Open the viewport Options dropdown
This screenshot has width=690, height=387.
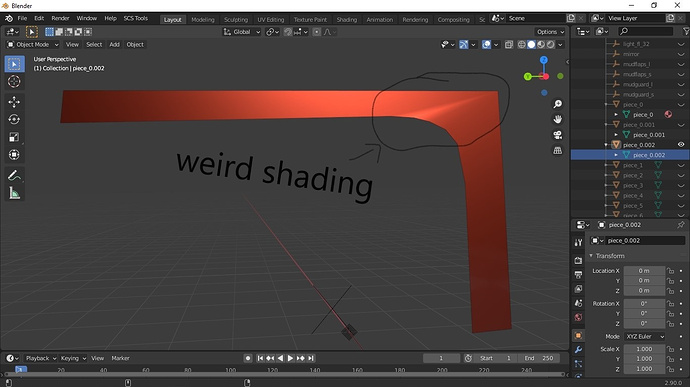coord(550,32)
